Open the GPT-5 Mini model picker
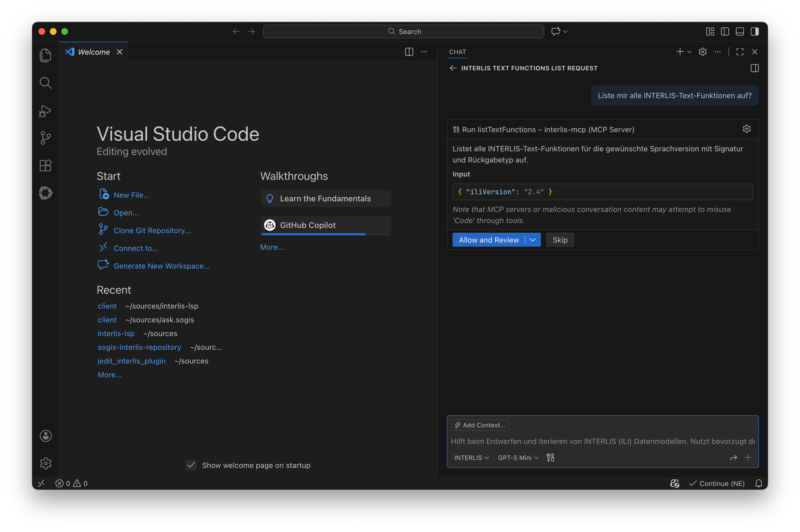 pos(517,458)
